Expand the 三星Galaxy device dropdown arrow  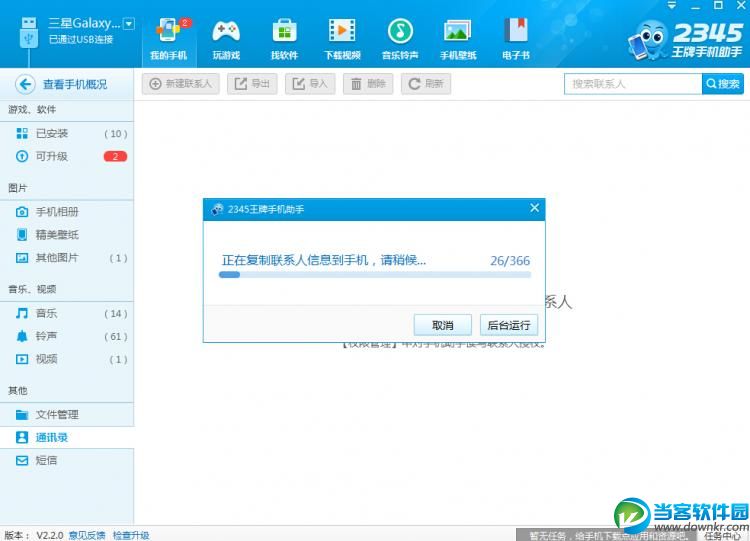point(129,23)
